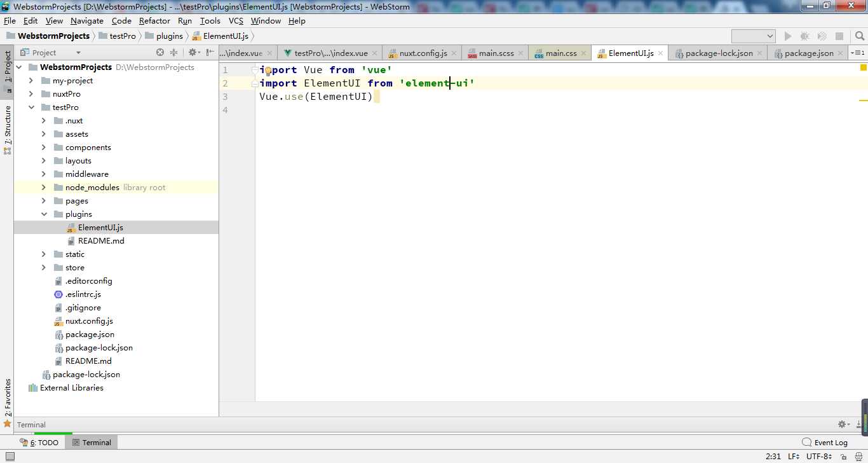The height and width of the screenshot is (463, 868).
Task: Open the Navigate menu
Action: coord(87,21)
